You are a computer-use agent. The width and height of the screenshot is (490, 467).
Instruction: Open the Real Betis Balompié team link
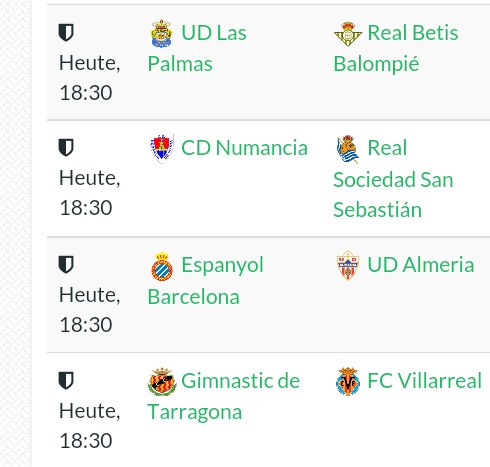[396, 48]
